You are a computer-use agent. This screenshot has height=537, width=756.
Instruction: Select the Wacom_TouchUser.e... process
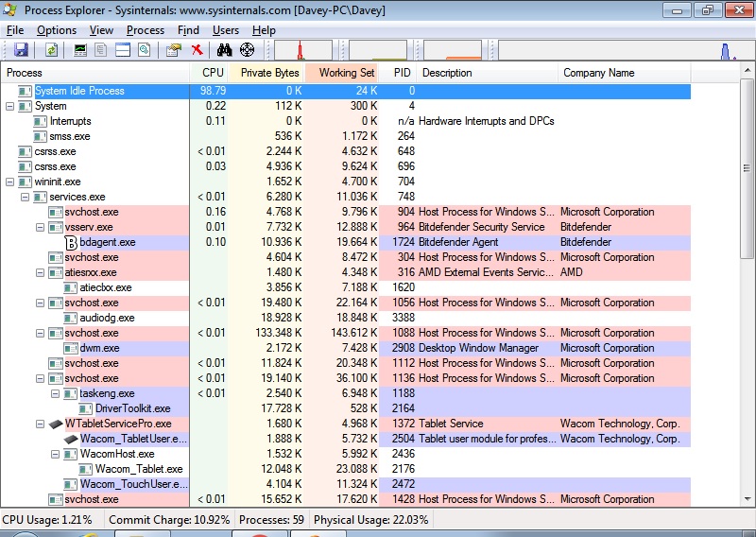pyautogui.click(x=346, y=484)
